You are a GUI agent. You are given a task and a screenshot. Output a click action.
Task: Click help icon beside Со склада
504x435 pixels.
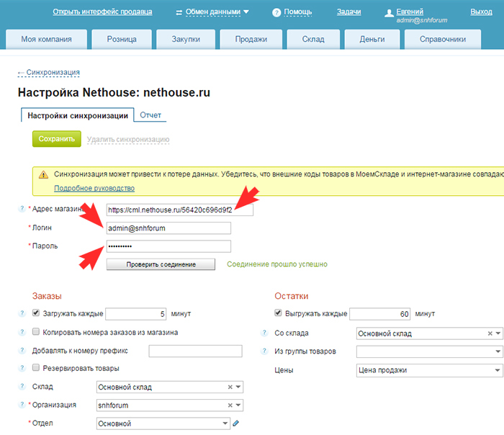tap(264, 333)
